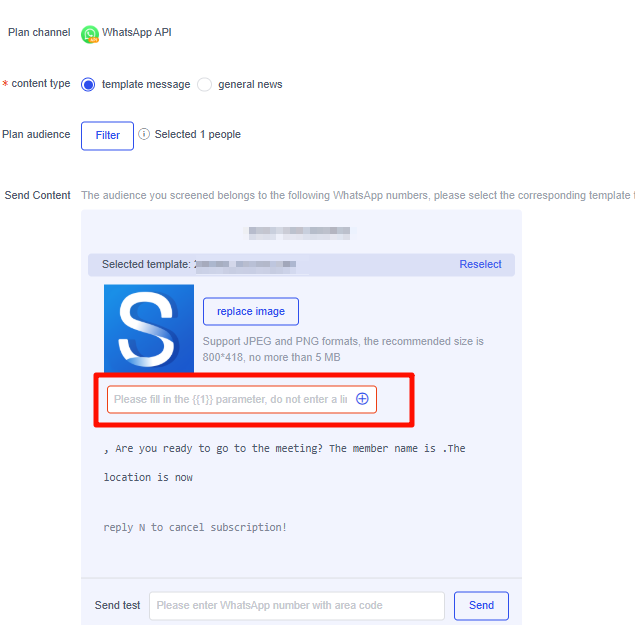
Task: Select the general news radio button
Action: (204, 84)
